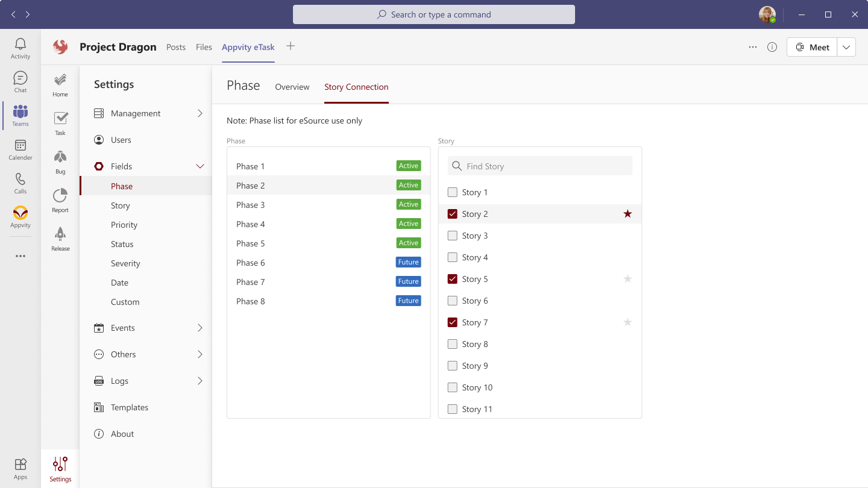Click the Future badge on Phase 6
The image size is (868, 488).
pos(408,262)
